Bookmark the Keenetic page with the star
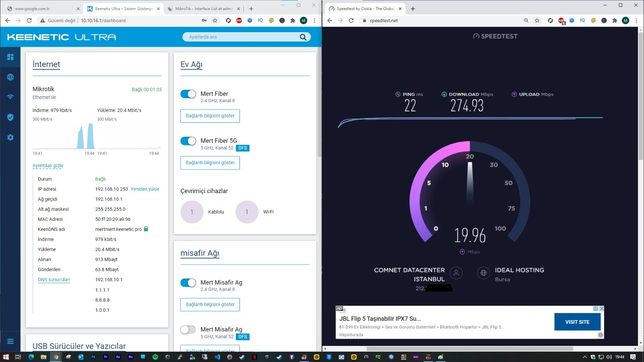The height and width of the screenshot is (362, 644). (x=215, y=21)
